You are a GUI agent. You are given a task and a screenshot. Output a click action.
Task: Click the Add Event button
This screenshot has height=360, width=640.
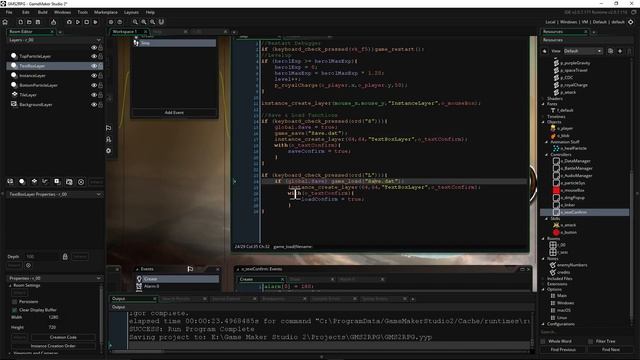click(x=174, y=113)
